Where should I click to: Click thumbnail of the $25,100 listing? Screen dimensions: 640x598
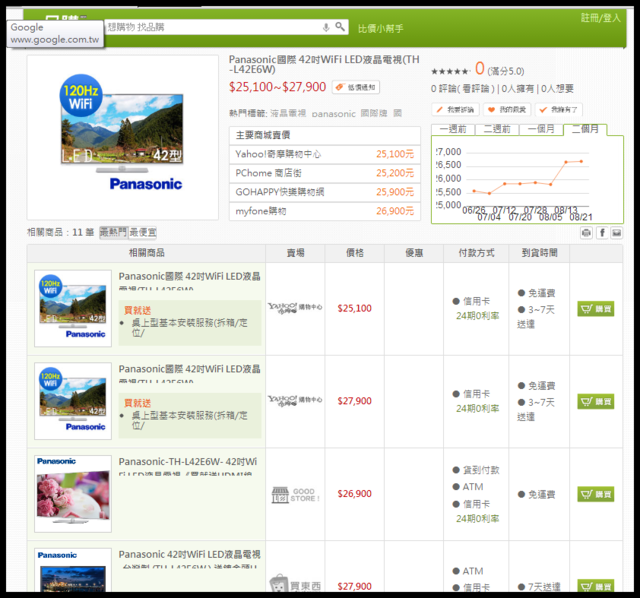[73, 309]
